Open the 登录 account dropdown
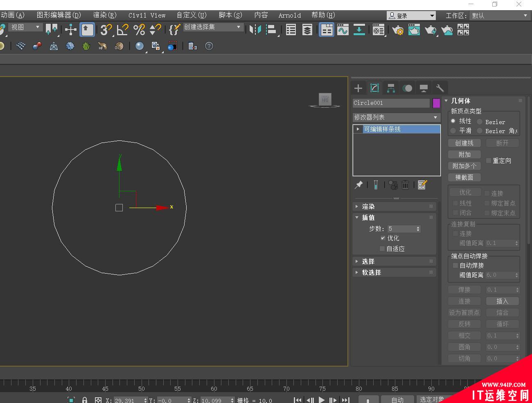This screenshot has width=532, height=403. click(x=411, y=16)
